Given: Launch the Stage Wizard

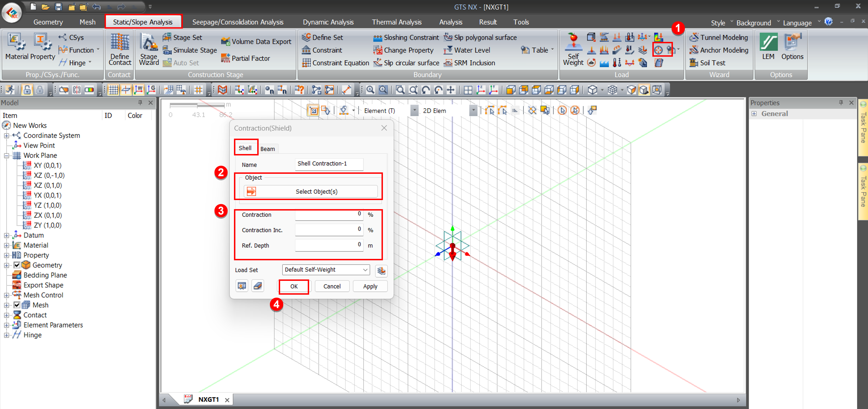Looking at the screenshot, I should tap(149, 49).
